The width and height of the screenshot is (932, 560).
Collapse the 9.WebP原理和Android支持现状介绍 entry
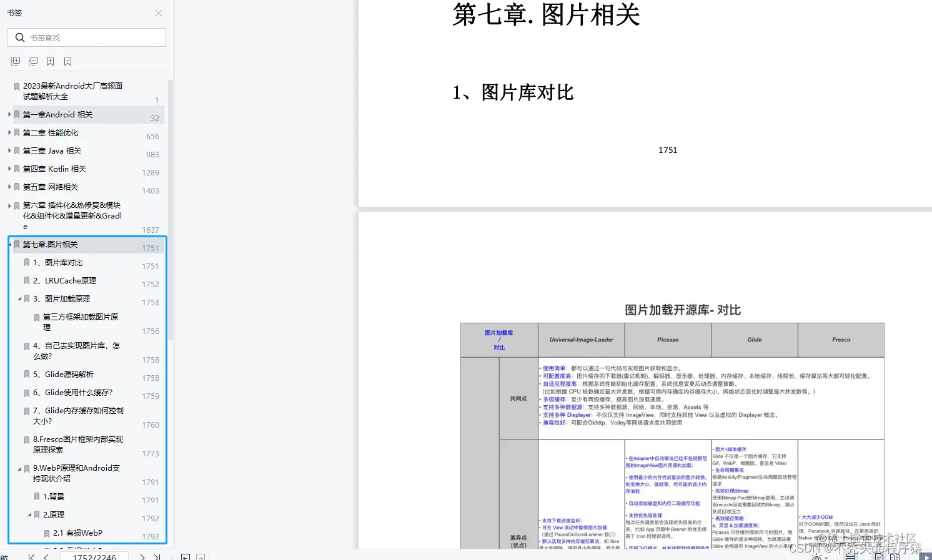pyautogui.click(x=19, y=468)
